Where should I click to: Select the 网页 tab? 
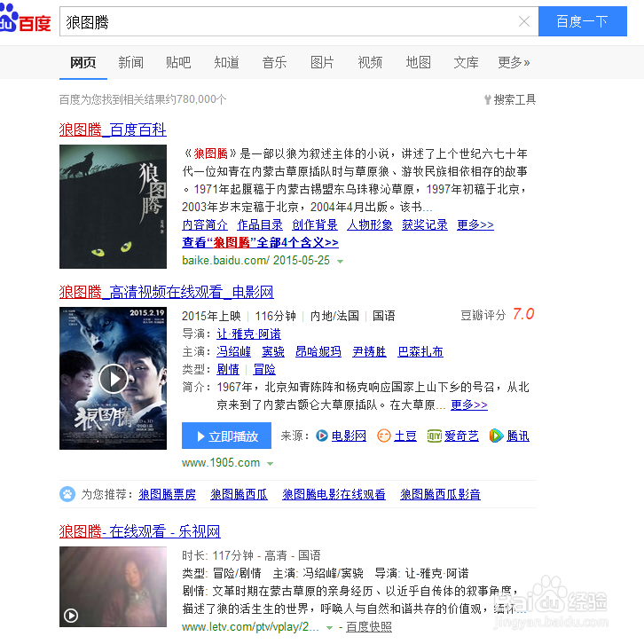(x=83, y=62)
